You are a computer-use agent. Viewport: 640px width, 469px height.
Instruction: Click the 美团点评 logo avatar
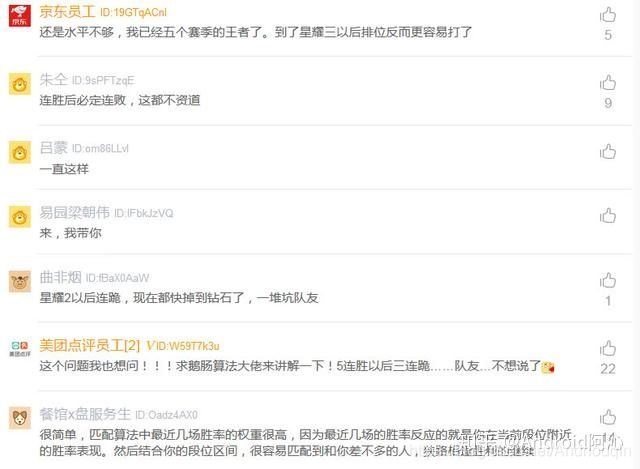click(20, 349)
